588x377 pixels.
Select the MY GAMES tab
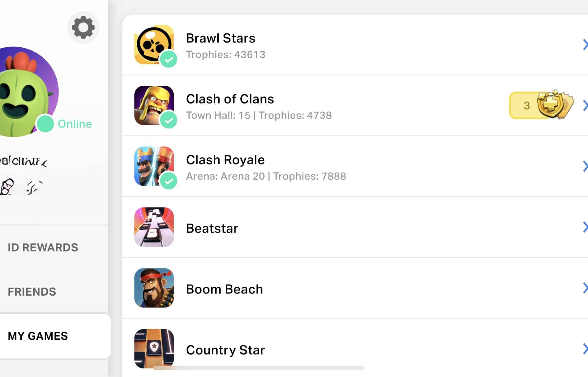tap(38, 336)
